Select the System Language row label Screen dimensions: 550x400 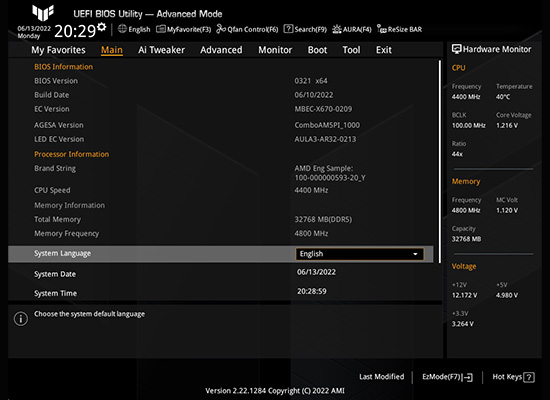click(62, 253)
